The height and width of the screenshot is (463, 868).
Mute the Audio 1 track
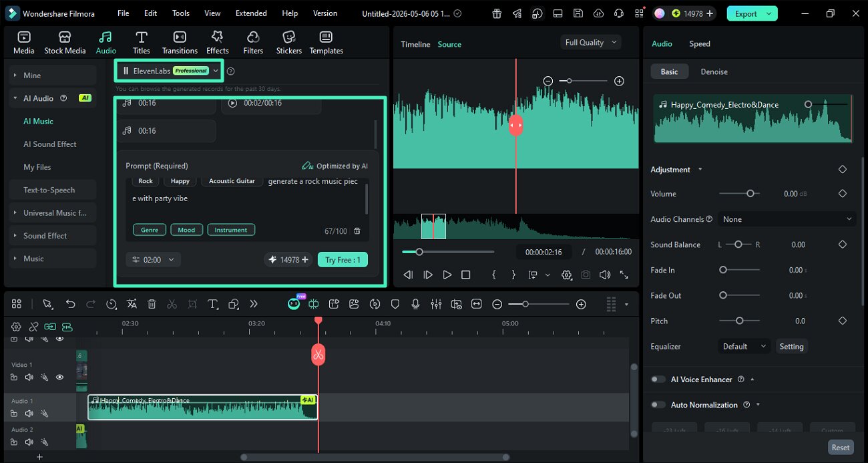(29, 414)
